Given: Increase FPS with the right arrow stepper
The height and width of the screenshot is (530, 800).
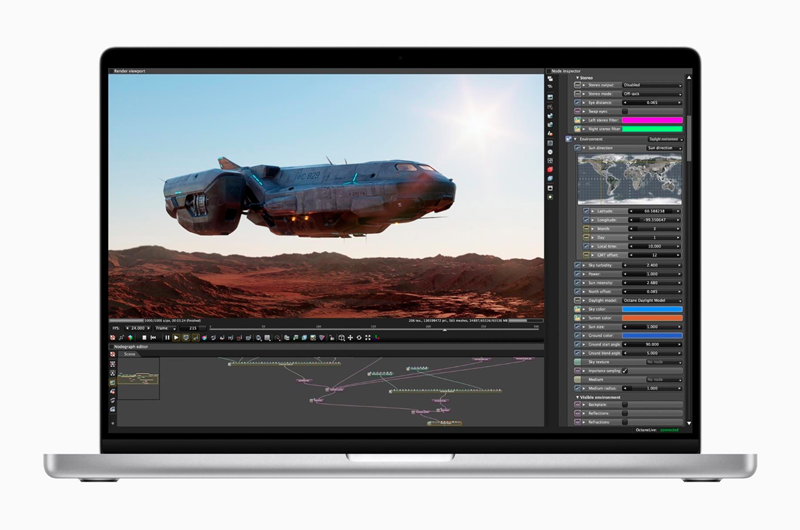Looking at the screenshot, I should click(148, 329).
